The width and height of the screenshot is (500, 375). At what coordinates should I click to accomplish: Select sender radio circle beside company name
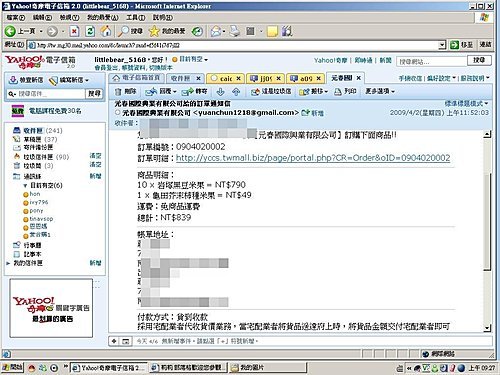point(117,113)
